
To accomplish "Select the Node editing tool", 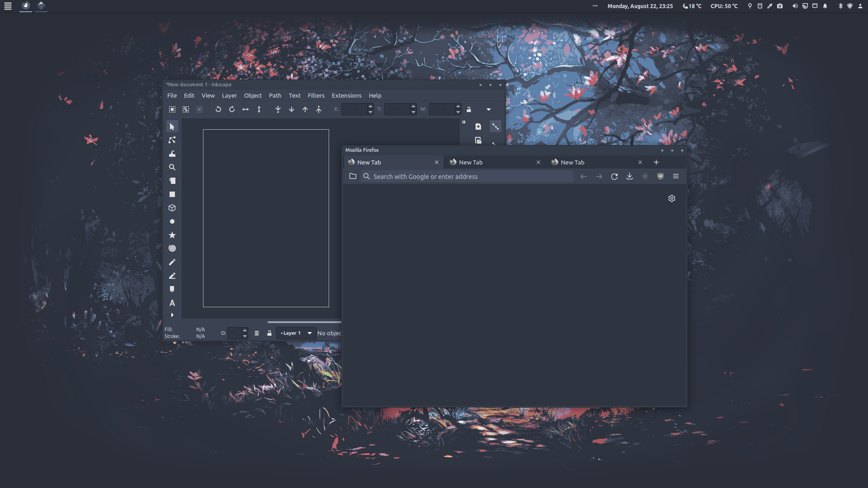I will (172, 140).
